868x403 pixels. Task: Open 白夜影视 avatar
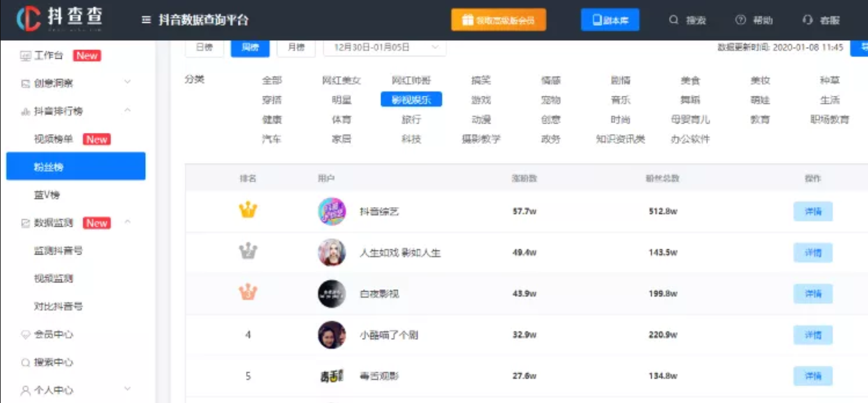pyautogui.click(x=332, y=294)
